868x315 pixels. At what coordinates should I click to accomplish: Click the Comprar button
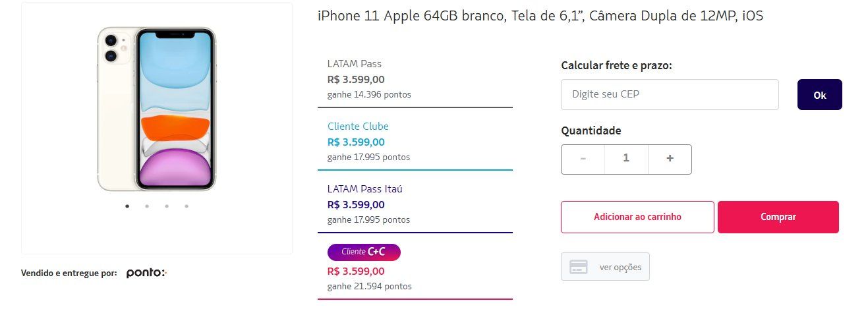pos(778,217)
